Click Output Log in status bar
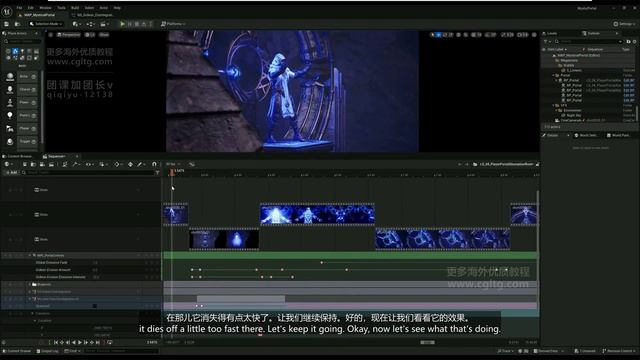Image resolution: width=640 pixels, height=360 pixels. (47, 351)
